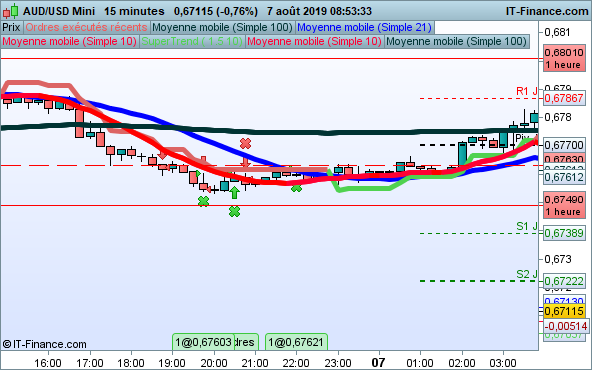This screenshot has width=592, height=370.
Task: Click the 03:00 time axis label
Action: click(x=503, y=363)
